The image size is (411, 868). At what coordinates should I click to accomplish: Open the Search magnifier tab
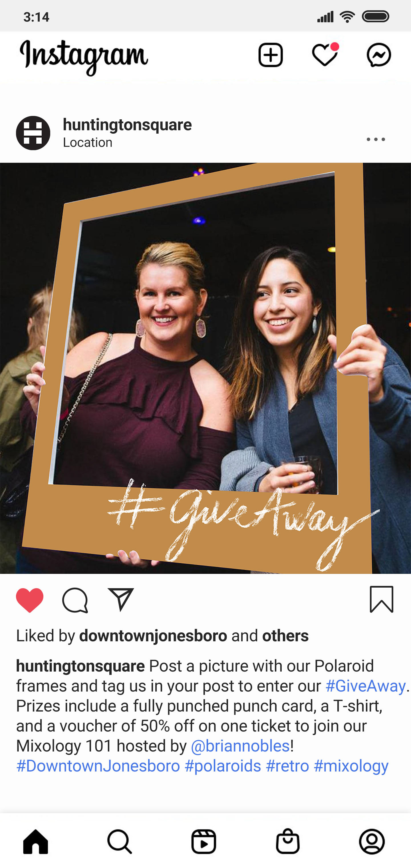tap(120, 841)
